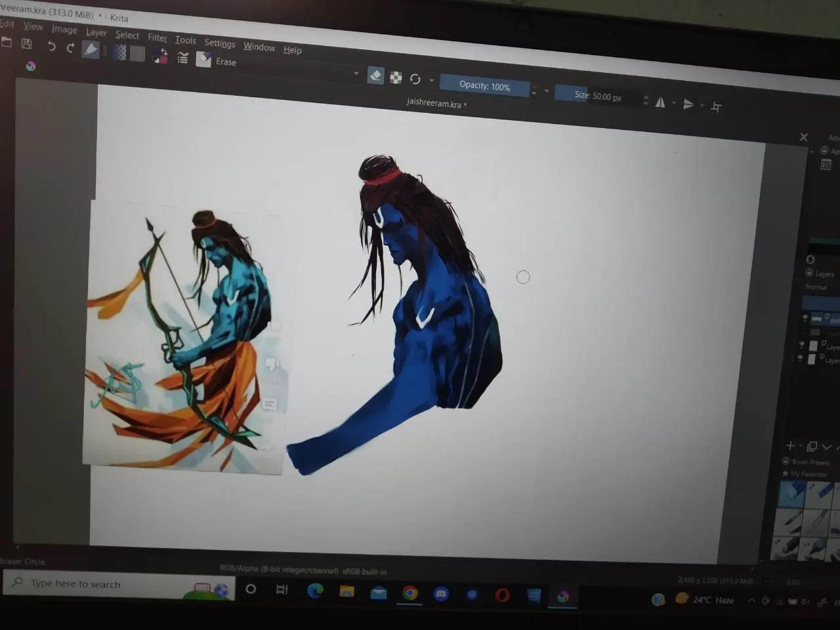
Task: Close the jaishreeram.kra document tab
Action: pos(804,137)
